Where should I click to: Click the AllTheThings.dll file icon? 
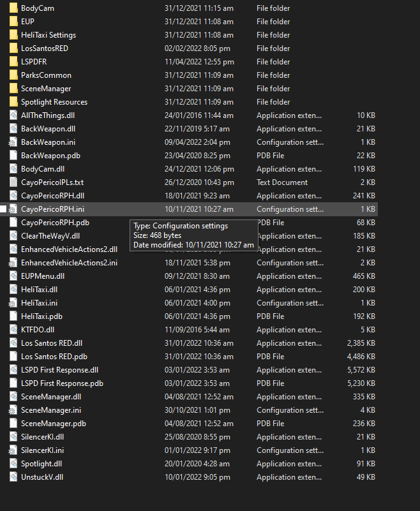pos(13,115)
